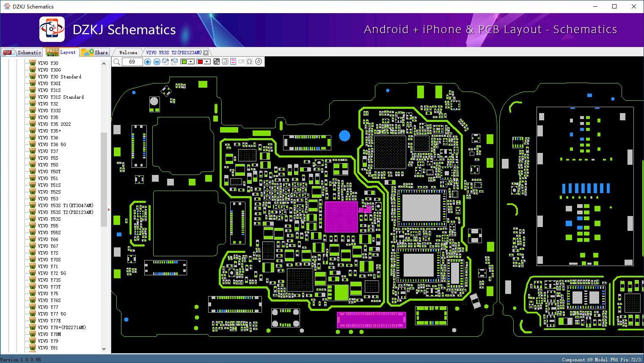Click the model list scrollbar down arrow
Screen dimensions: 644x363
104,349
